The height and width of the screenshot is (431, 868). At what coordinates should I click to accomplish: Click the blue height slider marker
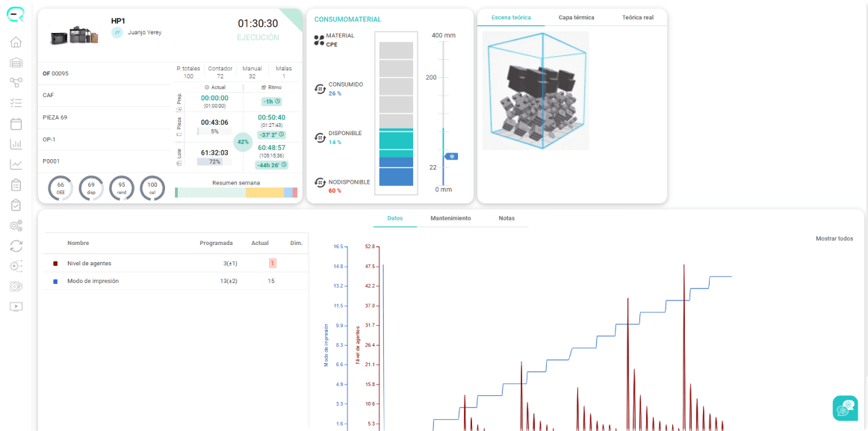[x=452, y=157]
